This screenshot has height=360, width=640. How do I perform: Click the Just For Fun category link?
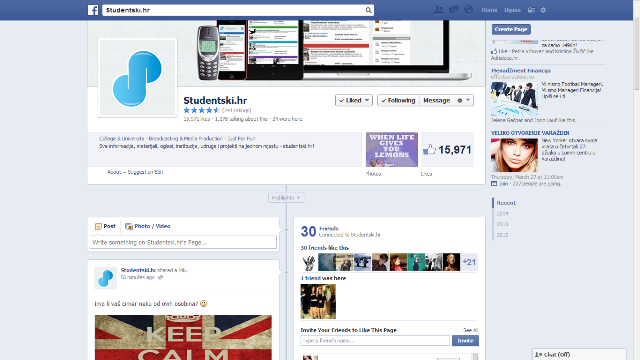[241, 139]
